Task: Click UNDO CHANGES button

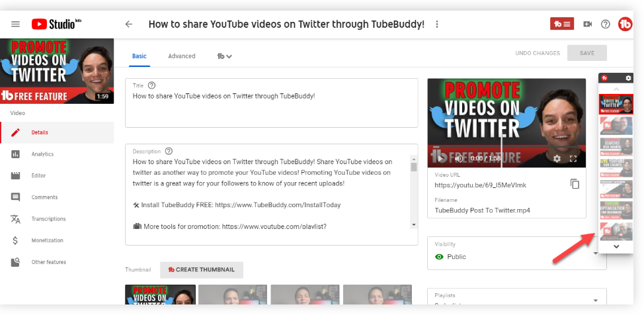Action: coord(538,53)
